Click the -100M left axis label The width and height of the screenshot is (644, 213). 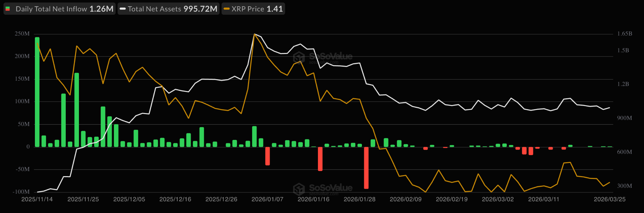tap(21, 192)
